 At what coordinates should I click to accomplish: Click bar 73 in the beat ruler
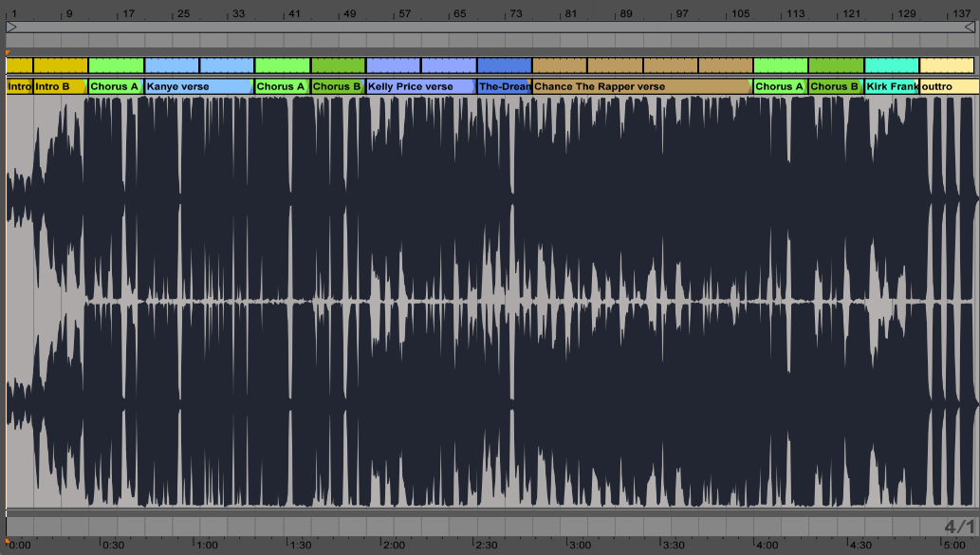[x=515, y=14]
